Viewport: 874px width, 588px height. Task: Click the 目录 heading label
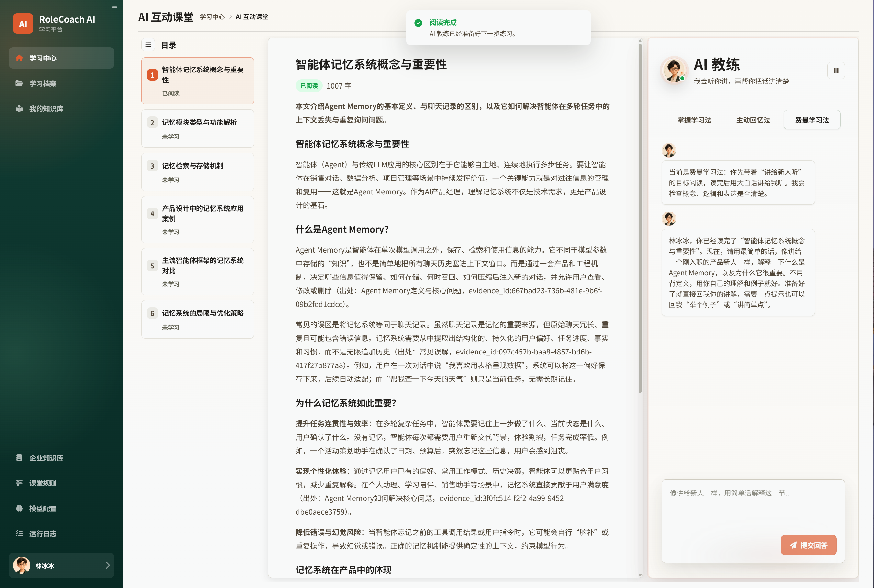click(x=169, y=45)
